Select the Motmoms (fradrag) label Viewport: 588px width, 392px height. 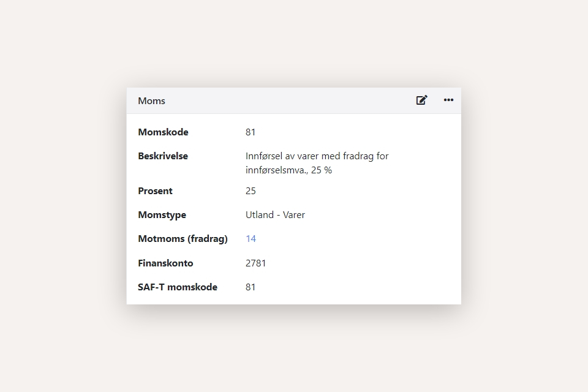183,239
